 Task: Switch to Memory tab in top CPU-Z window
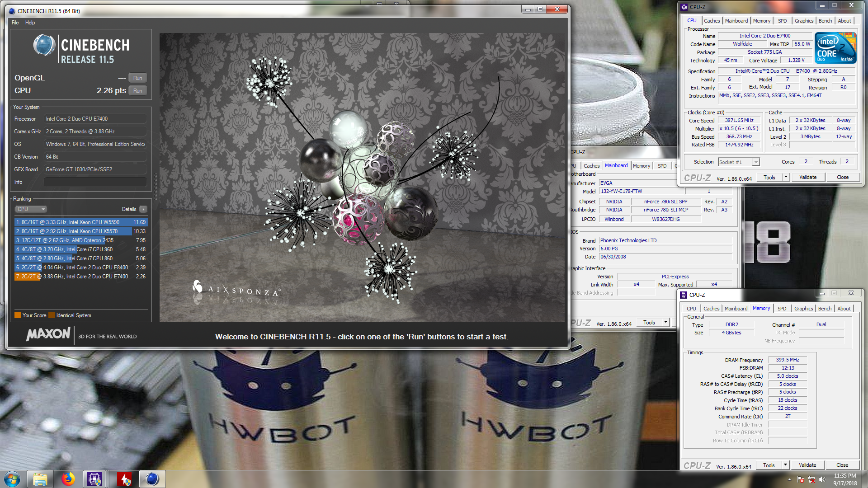[x=762, y=21]
